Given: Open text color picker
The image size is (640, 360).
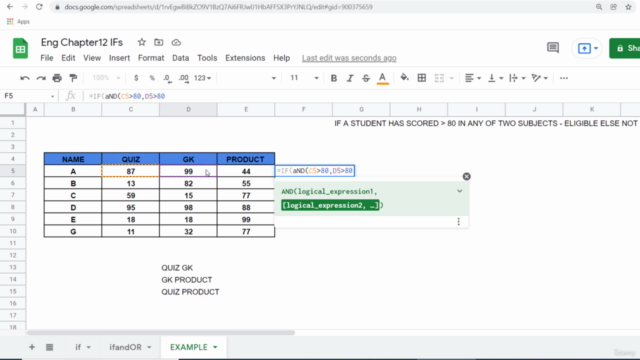Looking at the screenshot, I should (382, 78).
